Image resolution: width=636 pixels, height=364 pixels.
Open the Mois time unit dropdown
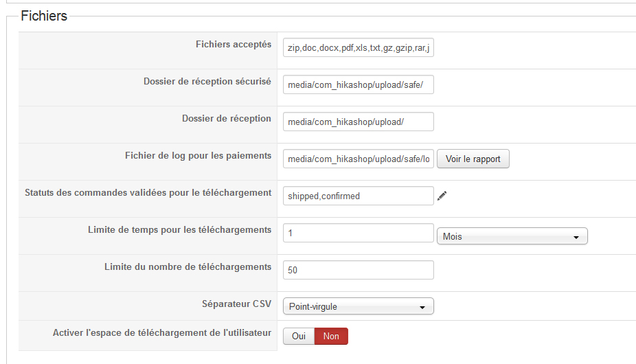(512, 236)
